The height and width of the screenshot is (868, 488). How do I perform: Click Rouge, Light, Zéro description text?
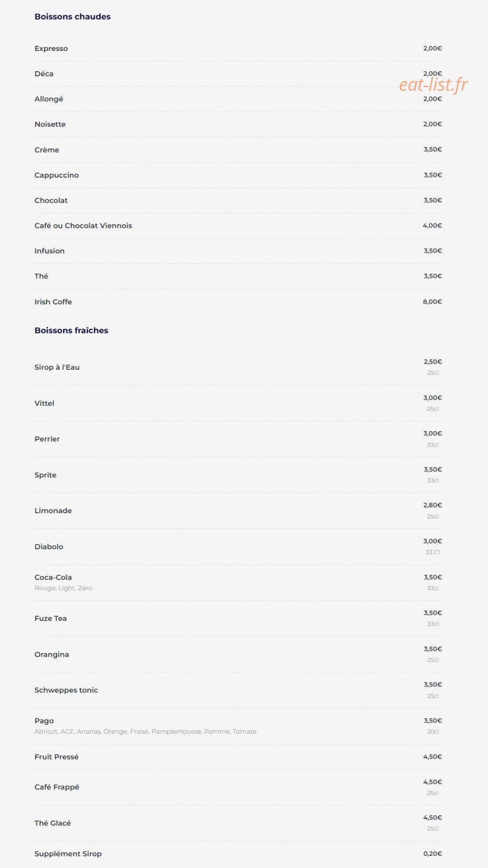(63, 588)
